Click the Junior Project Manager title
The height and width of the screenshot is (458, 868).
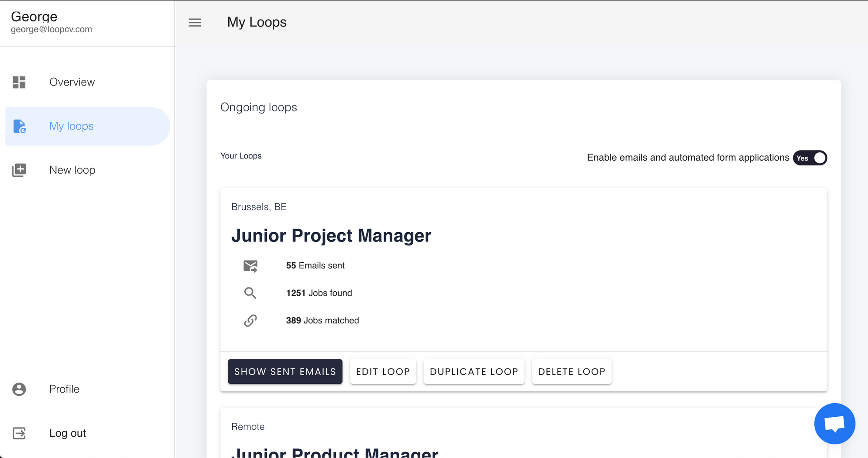click(x=331, y=236)
